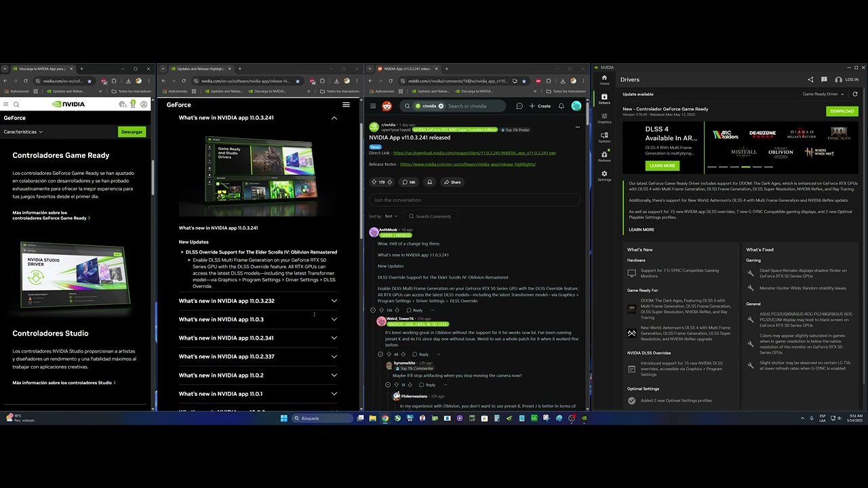Collapse Weird_Tower76 comment thread
The height and width of the screenshot is (488, 868).
click(380, 354)
